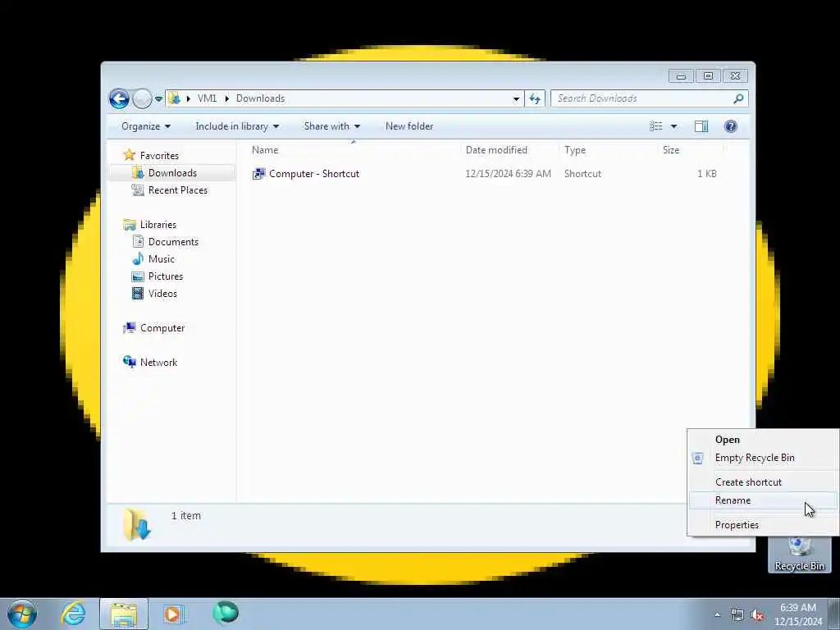Click the 12/15/2024 6:39 AM date cell
This screenshot has height=630, width=840.
point(508,174)
